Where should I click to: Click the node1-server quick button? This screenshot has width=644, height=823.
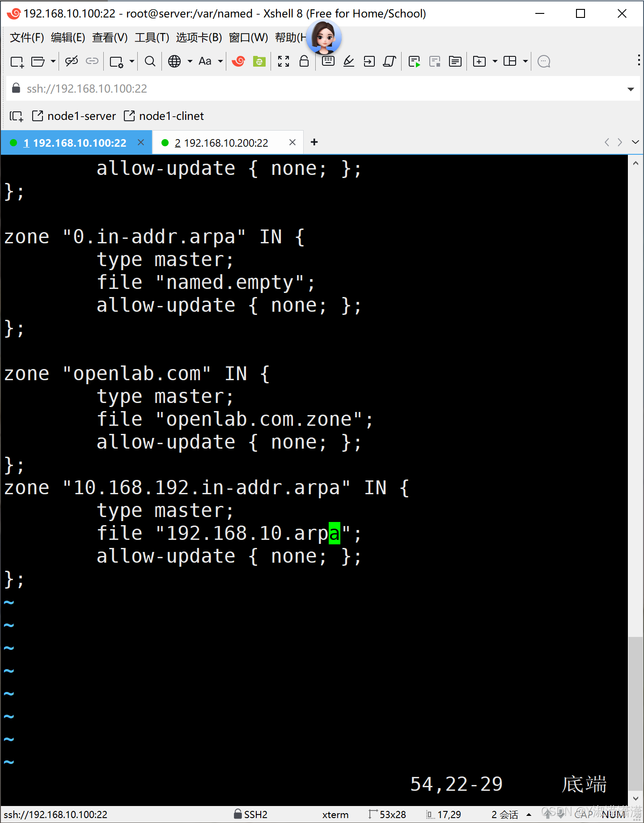(x=74, y=116)
